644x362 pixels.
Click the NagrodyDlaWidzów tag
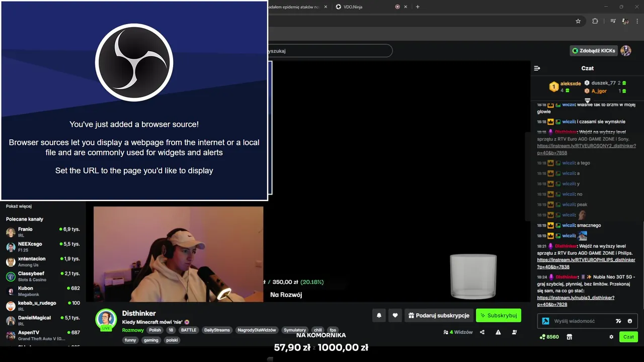257,330
